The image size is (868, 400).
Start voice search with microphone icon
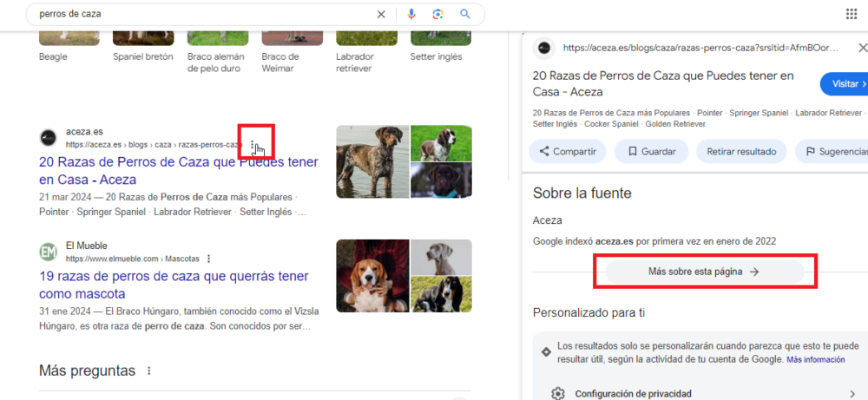click(x=411, y=15)
